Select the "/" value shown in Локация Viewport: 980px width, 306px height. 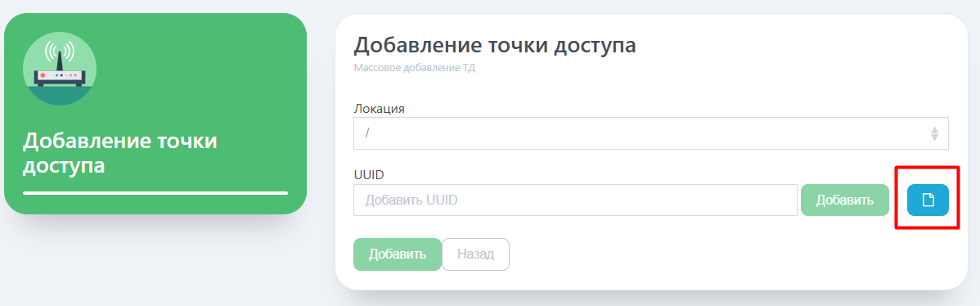(x=367, y=133)
